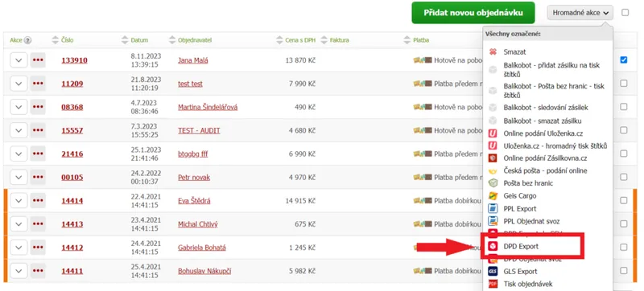Expand the row arrow for order 08368
This screenshot has width=644, height=291.
click(x=18, y=108)
